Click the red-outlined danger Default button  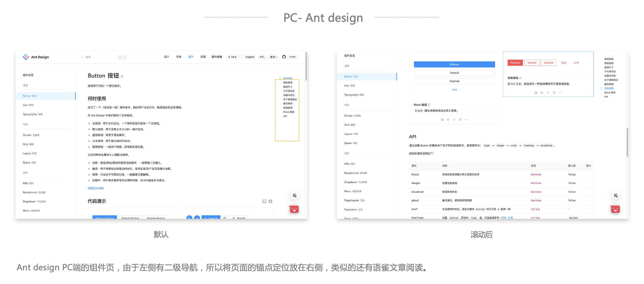coord(532,63)
